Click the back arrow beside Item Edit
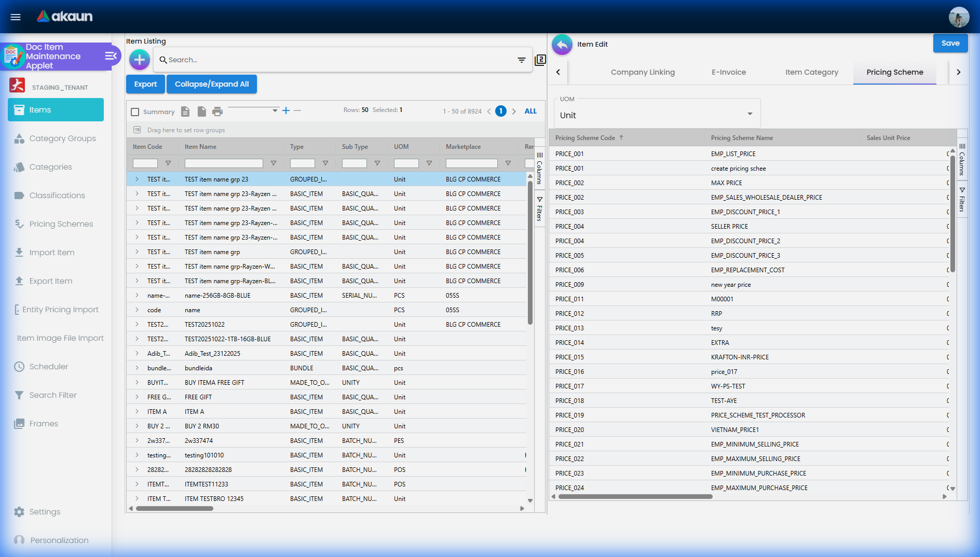 tap(562, 45)
